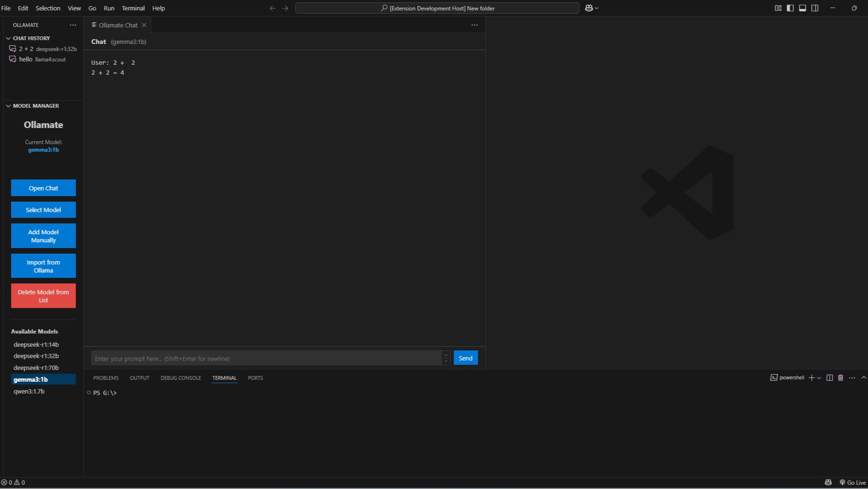Create new terminal with plus icon
Screen dimensions: 868x489
coord(812,377)
